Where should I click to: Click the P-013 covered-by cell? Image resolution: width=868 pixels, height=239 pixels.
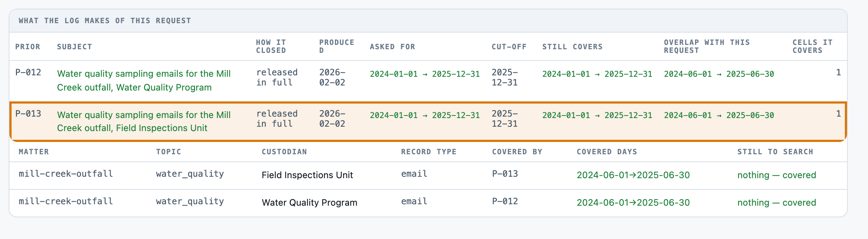(505, 174)
